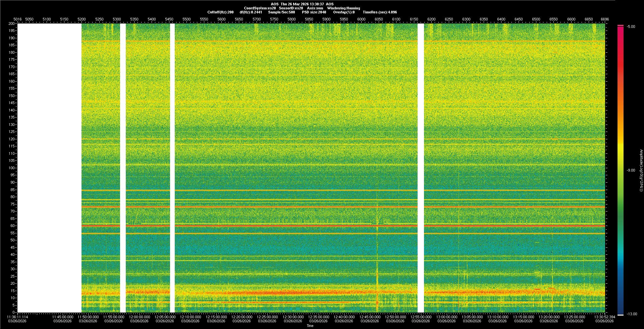Screen dimensions: 644x329
Task: Click the 200 tick on frequency axis
Action: click(11, 23)
